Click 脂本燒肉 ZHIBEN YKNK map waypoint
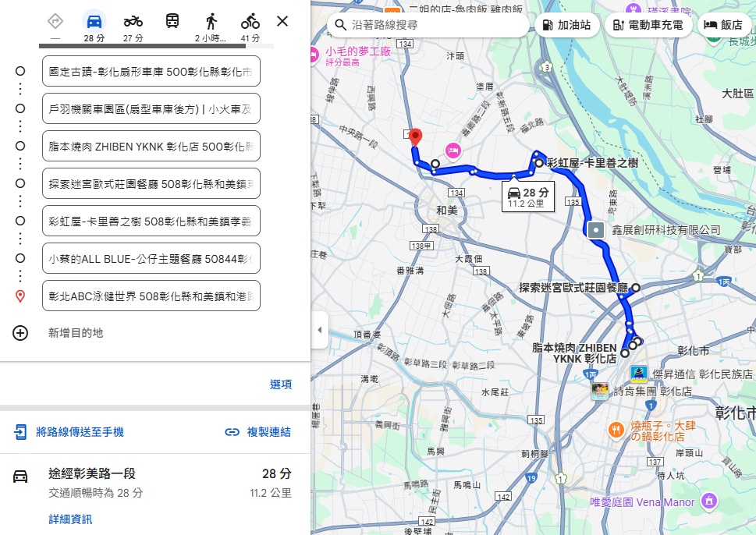The width and height of the screenshot is (756, 535). point(624,353)
